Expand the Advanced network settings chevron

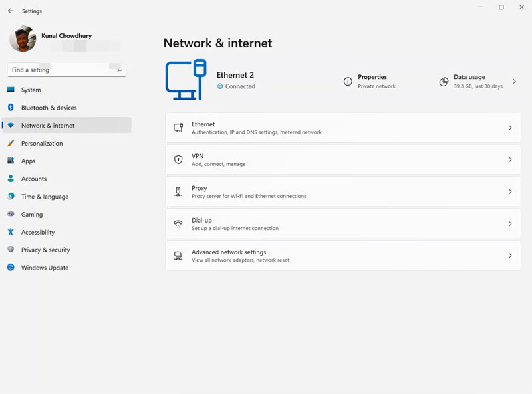tap(510, 256)
